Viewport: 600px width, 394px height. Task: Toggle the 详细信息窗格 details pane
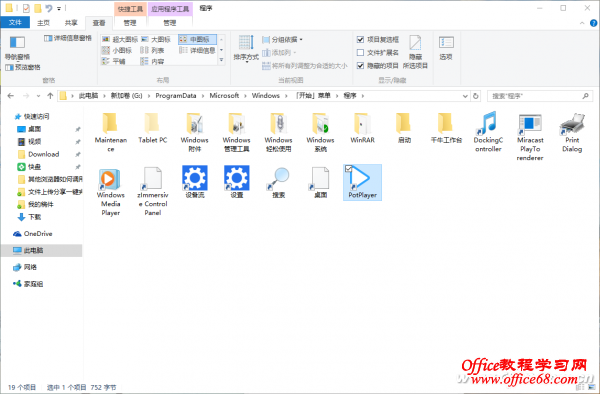coord(68,38)
